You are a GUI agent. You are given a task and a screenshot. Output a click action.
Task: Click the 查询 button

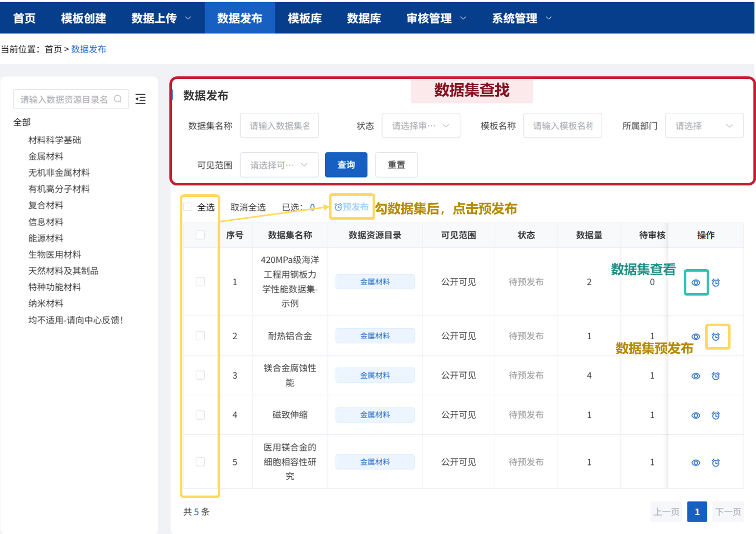click(346, 165)
